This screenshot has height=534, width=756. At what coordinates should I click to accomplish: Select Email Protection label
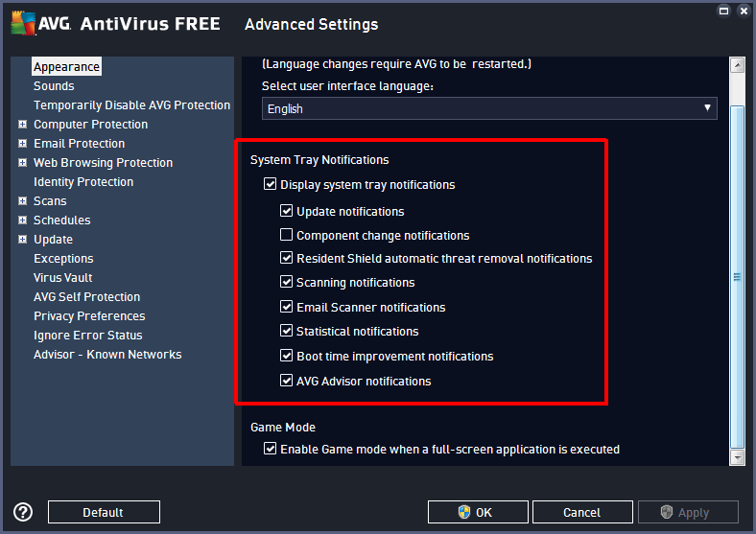point(79,143)
